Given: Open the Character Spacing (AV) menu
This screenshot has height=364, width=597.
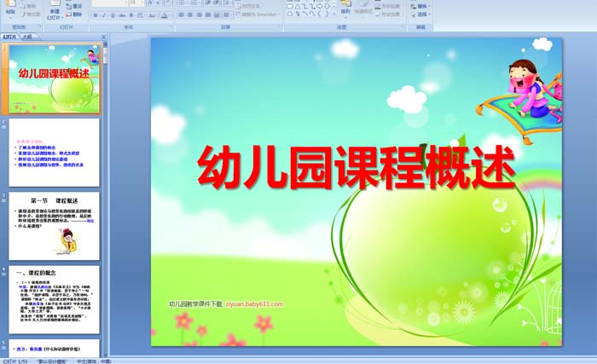Looking at the screenshot, I should coord(141,15).
